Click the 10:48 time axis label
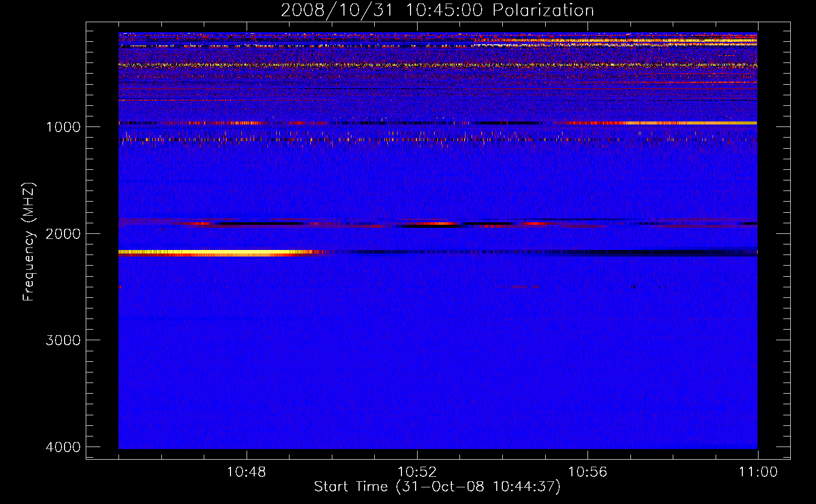 pyautogui.click(x=246, y=472)
